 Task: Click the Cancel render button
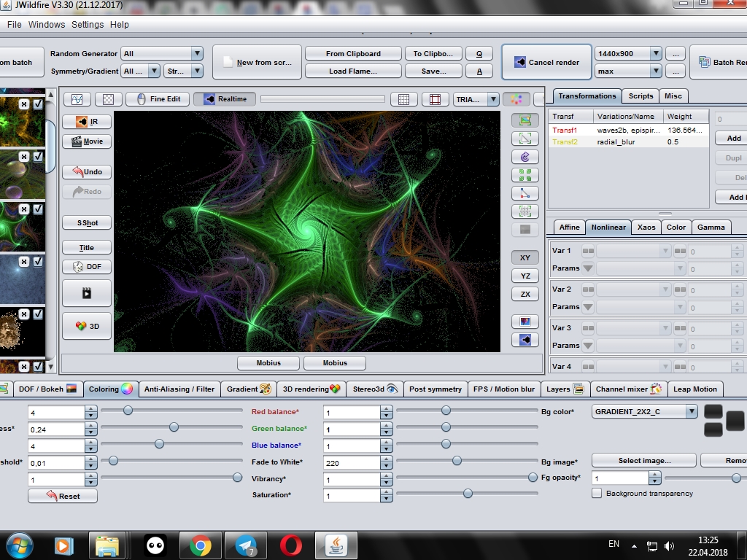[x=546, y=63]
